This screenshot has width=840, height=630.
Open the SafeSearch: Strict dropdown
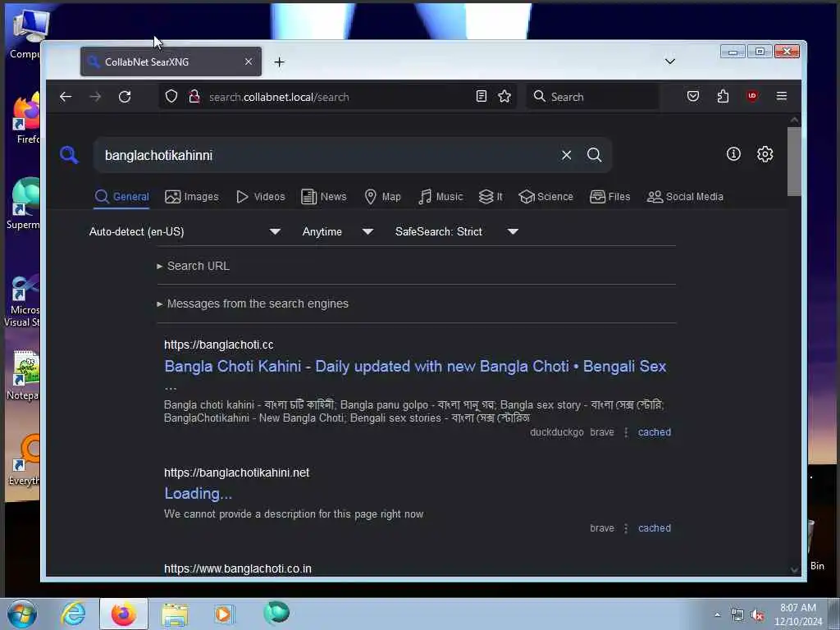click(x=457, y=231)
